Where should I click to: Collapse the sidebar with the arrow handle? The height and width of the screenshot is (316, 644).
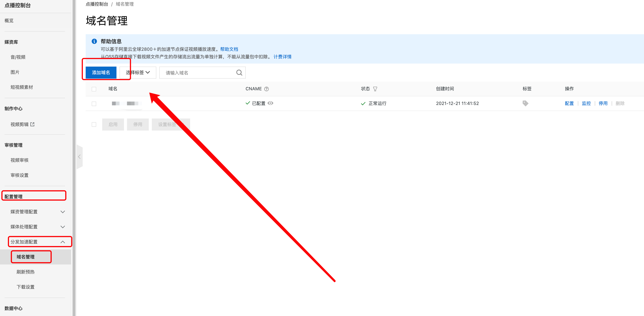click(79, 157)
